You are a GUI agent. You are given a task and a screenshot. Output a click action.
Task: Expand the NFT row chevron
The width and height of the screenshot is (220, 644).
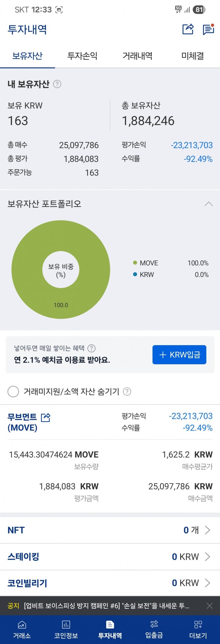208,530
